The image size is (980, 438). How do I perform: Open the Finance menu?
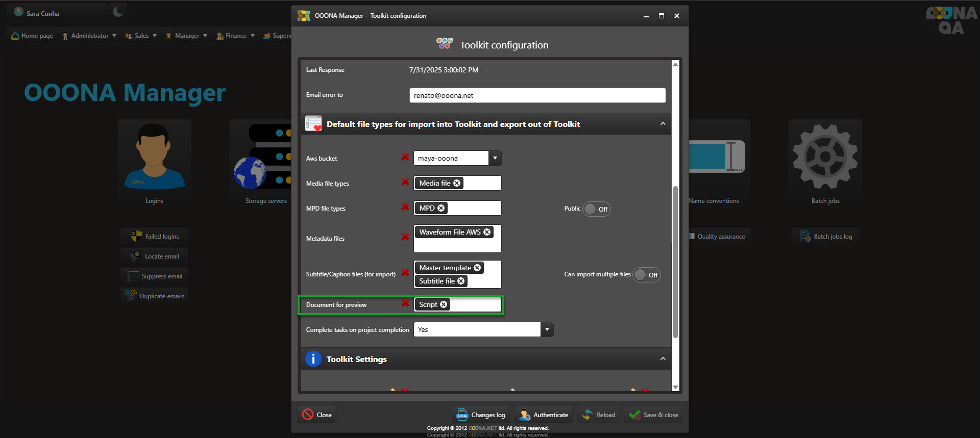[x=235, y=36]
